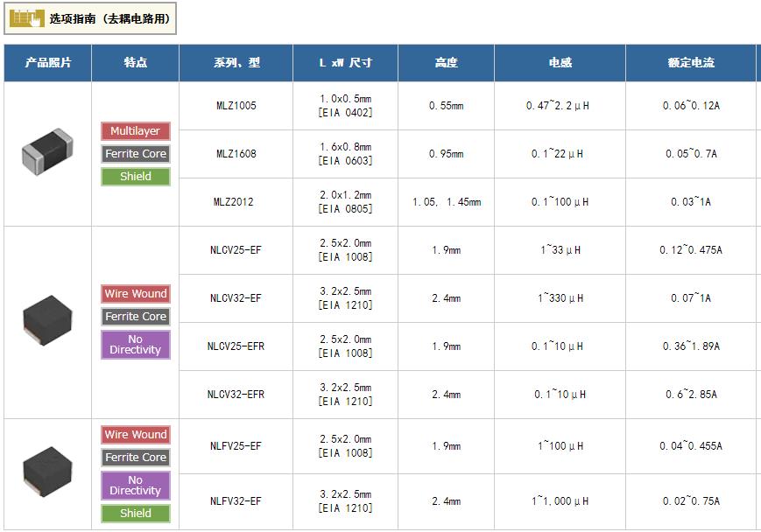The height and width of the screenshot is (532, 761).
Task: Click inductance value 0.1~100μH
Action: 560,202
